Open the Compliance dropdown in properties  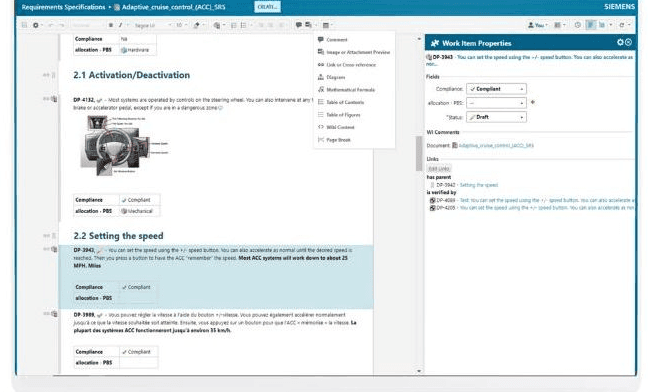[496, 89]
